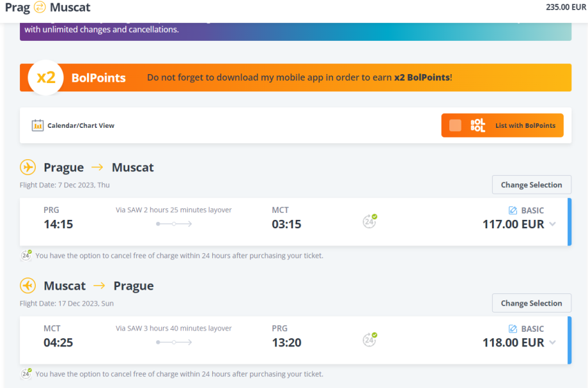Open Calendar/Chart View
Image resolution: width=588 pixels, height=388 pixels.
pos(81,126)
